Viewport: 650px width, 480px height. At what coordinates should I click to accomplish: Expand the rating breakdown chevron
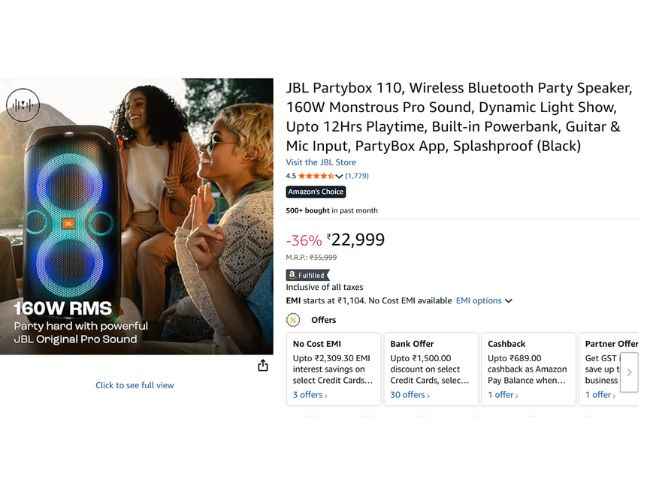pyautogui.click(x=339, y=176)
